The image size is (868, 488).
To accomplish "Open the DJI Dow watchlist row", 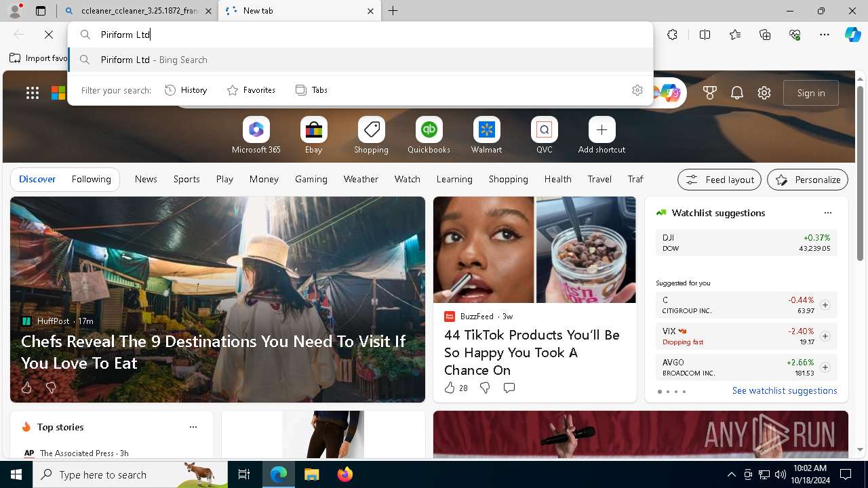I will (746, 243).
